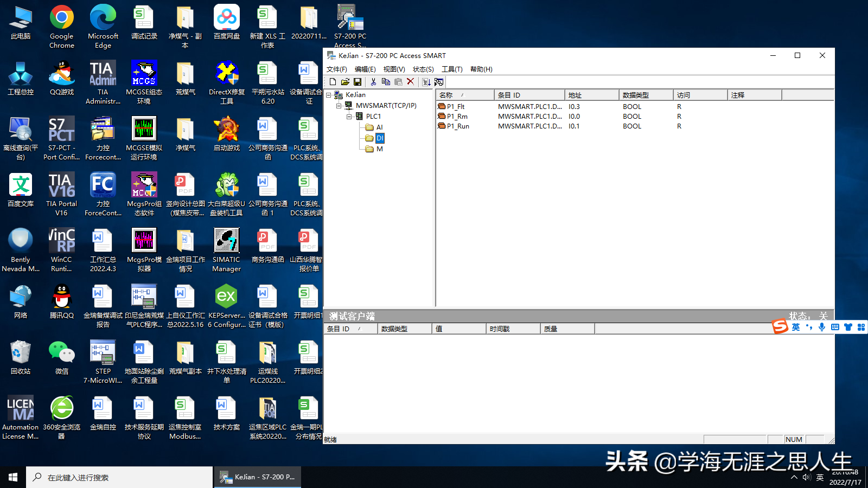
Task: Click the 访问 column header
Action: (x=700, y=95)
